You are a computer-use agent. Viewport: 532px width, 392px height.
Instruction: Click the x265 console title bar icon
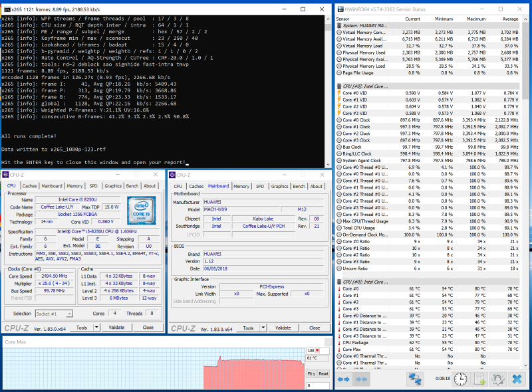[7, 9]
